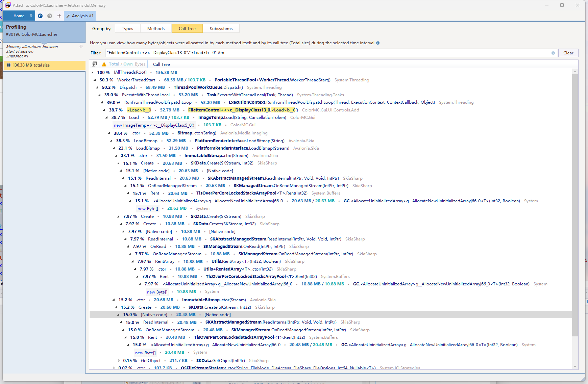Image resolution: width=588 pixels, height=384 pixels.
Task: Click the info icon inside the Filter field
Action: click(x=553, y=53)
